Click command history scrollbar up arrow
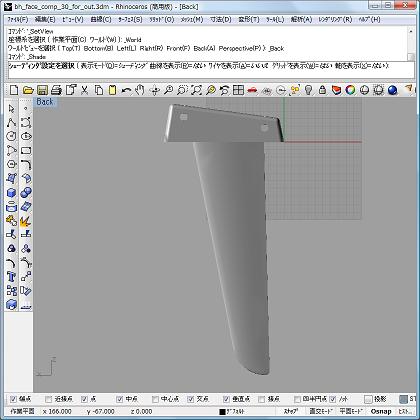 [411, 31]
